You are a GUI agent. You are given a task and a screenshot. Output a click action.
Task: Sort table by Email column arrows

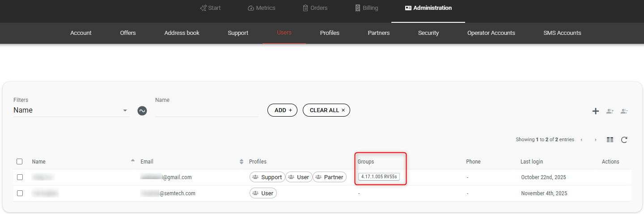[241, 162]
